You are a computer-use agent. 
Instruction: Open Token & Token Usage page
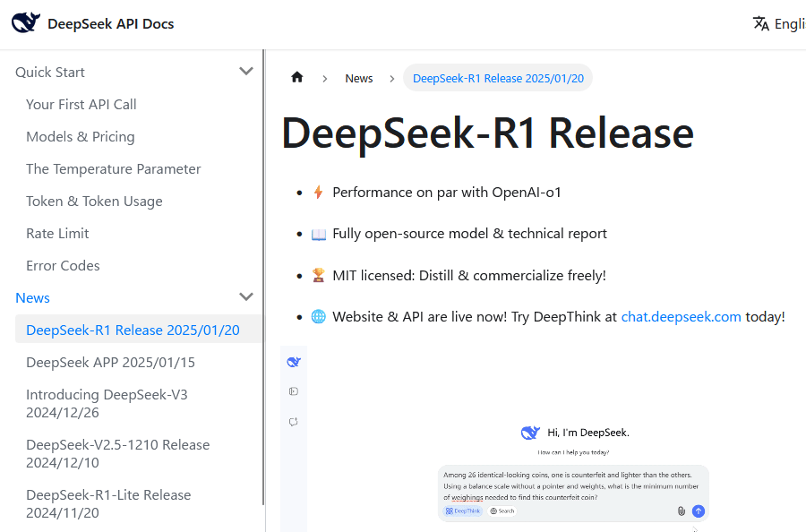point(94,202)
